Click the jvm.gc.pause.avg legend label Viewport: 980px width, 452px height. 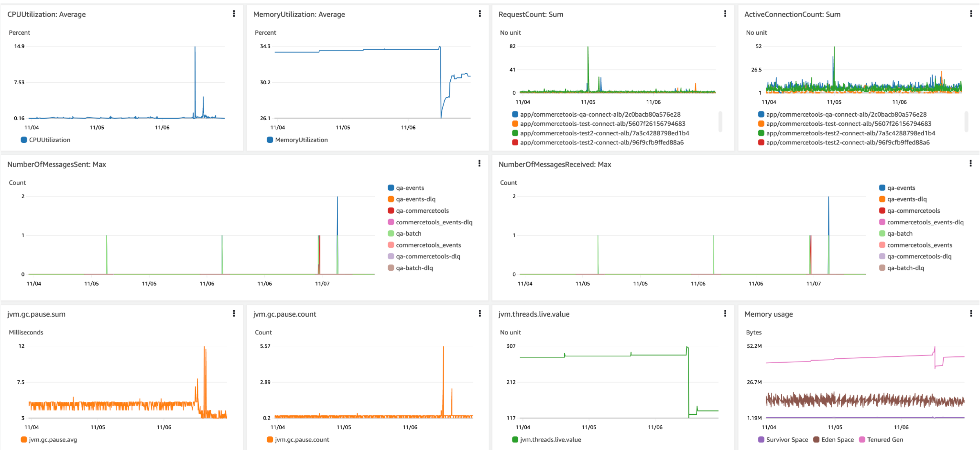click(x=53, y=440)
